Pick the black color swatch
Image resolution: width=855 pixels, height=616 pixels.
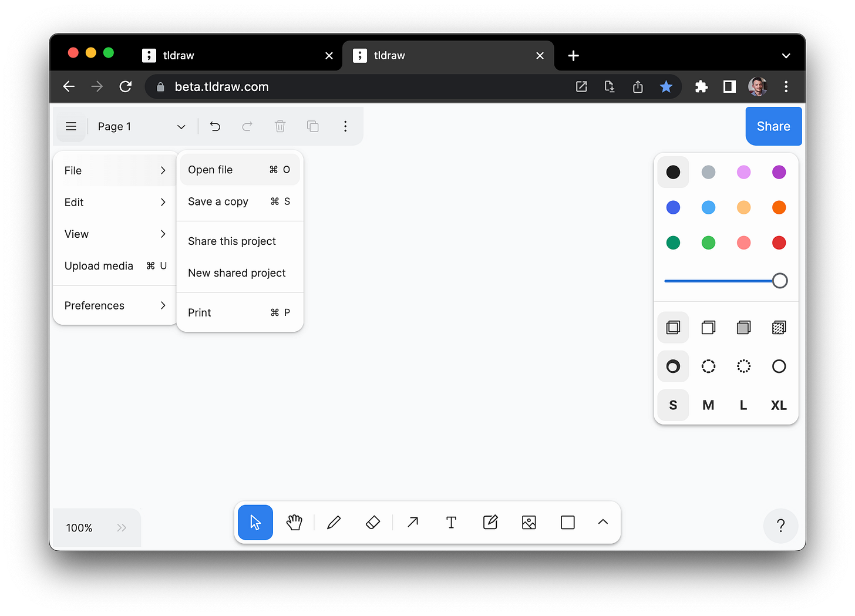click(673, 172)
